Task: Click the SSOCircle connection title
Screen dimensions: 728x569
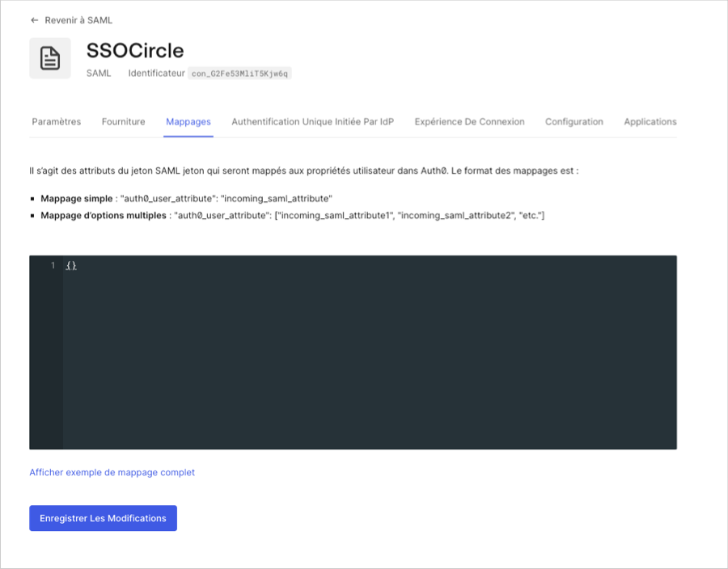Action: point(135,50)
